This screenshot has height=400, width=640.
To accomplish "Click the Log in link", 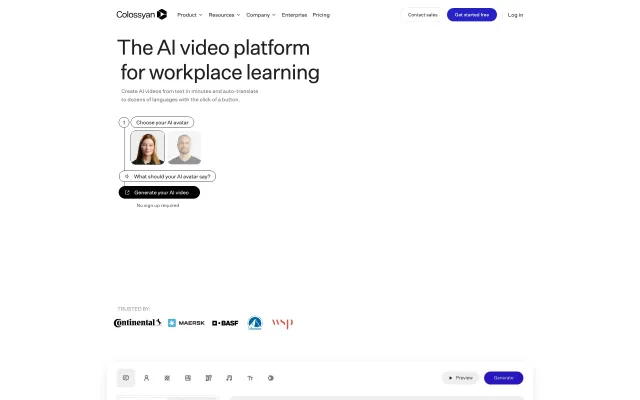I will pyautogui.click(x=515, y=15).
